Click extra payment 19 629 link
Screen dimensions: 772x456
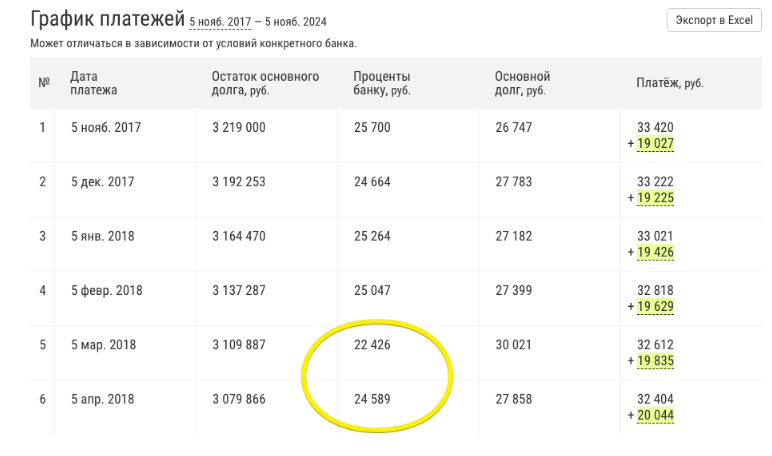coord(655,306)
